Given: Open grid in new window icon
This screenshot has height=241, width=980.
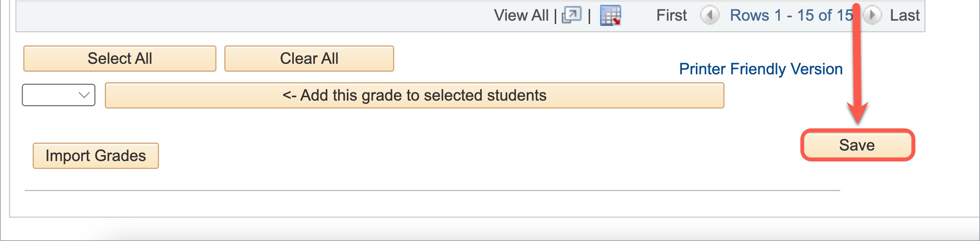Looking at the screenshot, I should [572, 15].
